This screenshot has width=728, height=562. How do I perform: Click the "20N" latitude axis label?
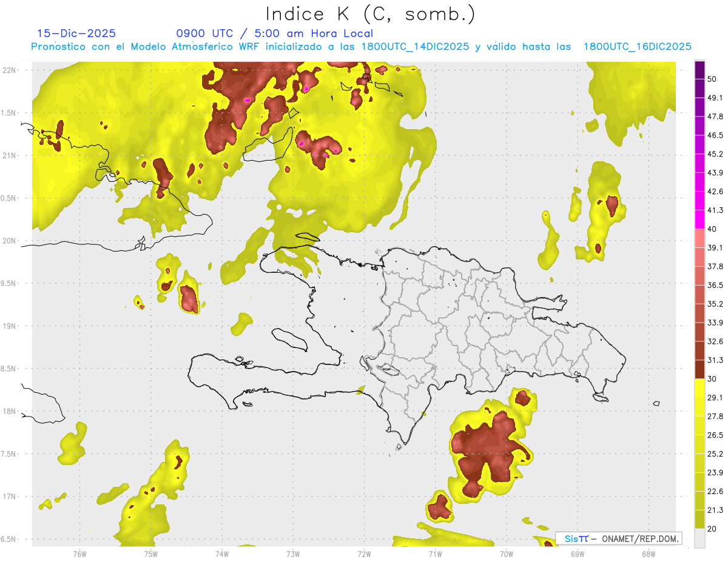(x=10, y=241)
